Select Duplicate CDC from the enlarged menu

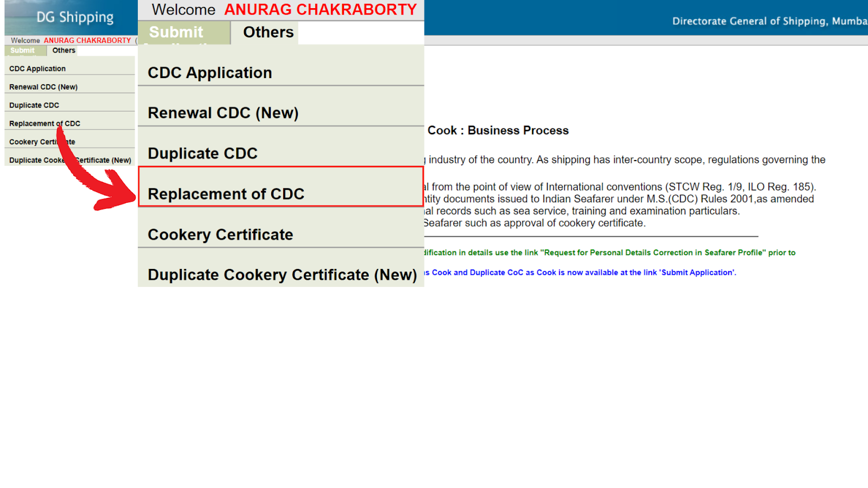click(x=202, y=153)
